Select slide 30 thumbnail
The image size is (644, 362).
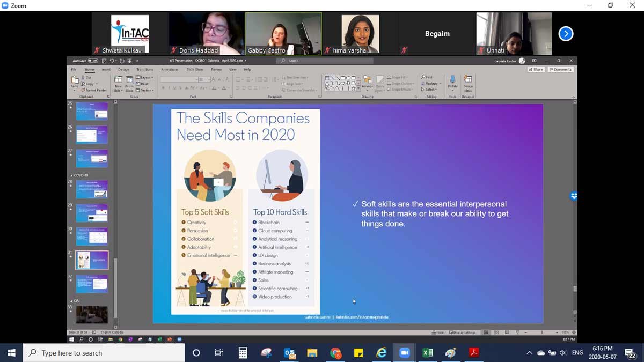coord(92,237)
